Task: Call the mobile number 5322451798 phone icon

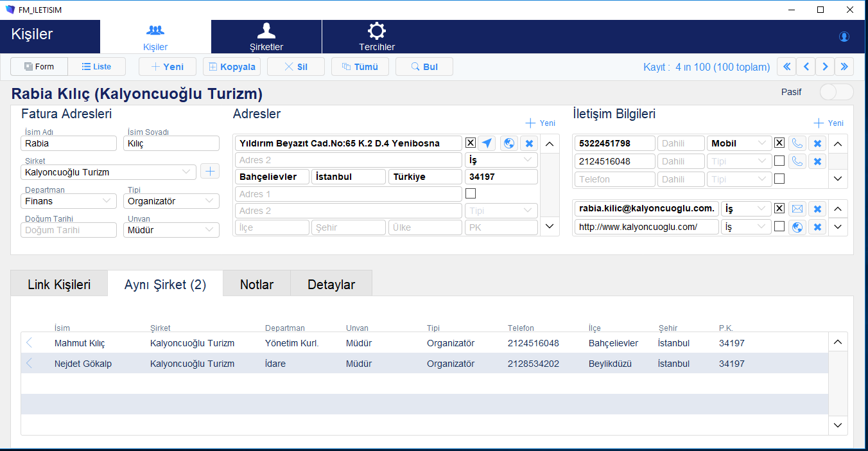Action: pyautogui.click(x=797, y=143)
